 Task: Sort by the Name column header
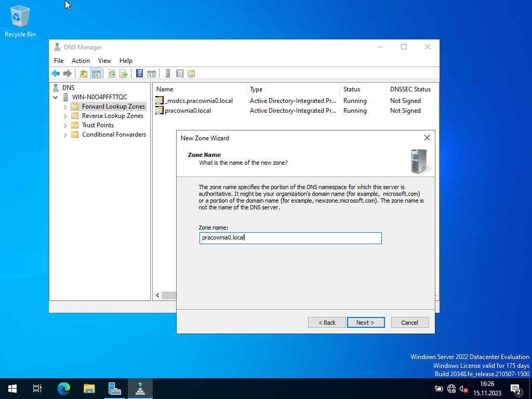(200, 89)
